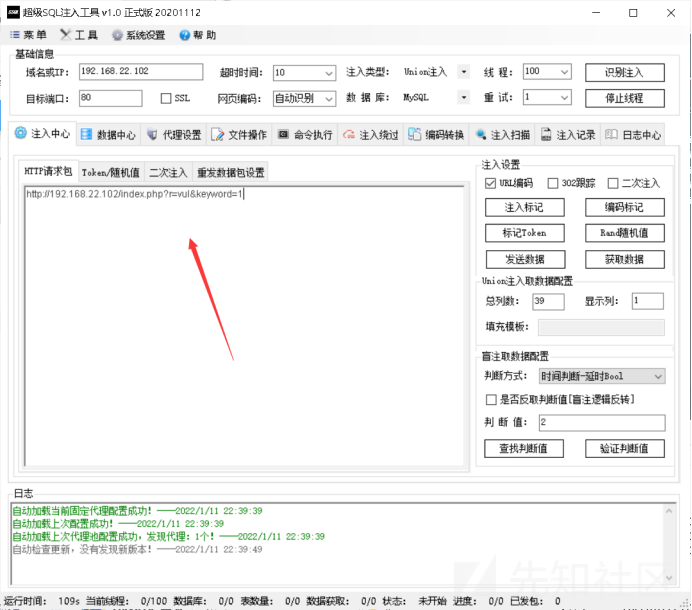Click the 查找判断值 button
Viewport: 692px width, 610px height.
click(x=524, y=448)
